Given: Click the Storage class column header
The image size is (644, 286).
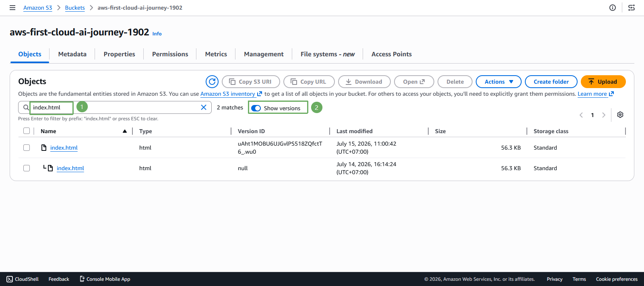Looking at the screenshot, I should [x=551, y=131].
